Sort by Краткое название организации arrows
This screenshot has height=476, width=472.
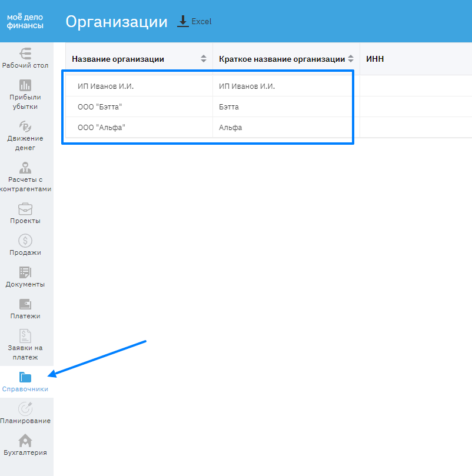click(x=351, y=59)
